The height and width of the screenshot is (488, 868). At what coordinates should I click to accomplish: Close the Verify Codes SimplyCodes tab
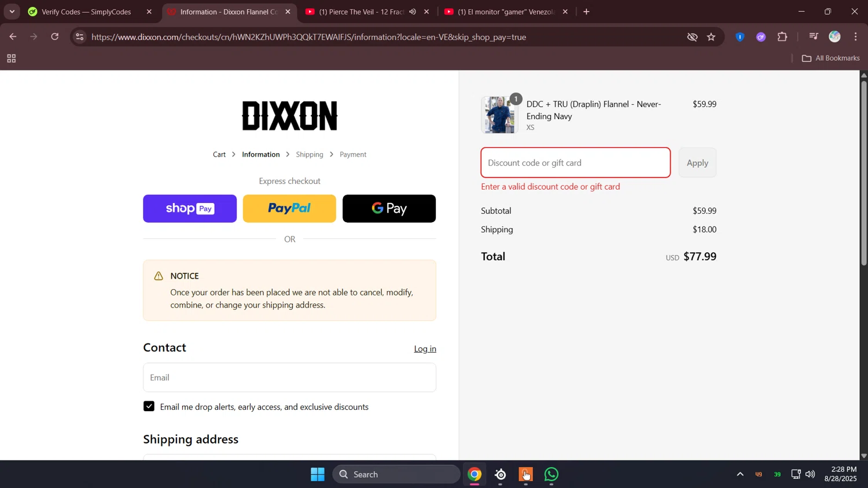pos(149,12)
